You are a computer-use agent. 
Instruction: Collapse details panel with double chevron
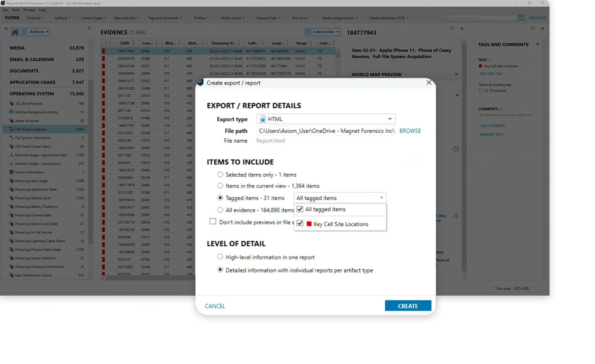pos(462,29)
